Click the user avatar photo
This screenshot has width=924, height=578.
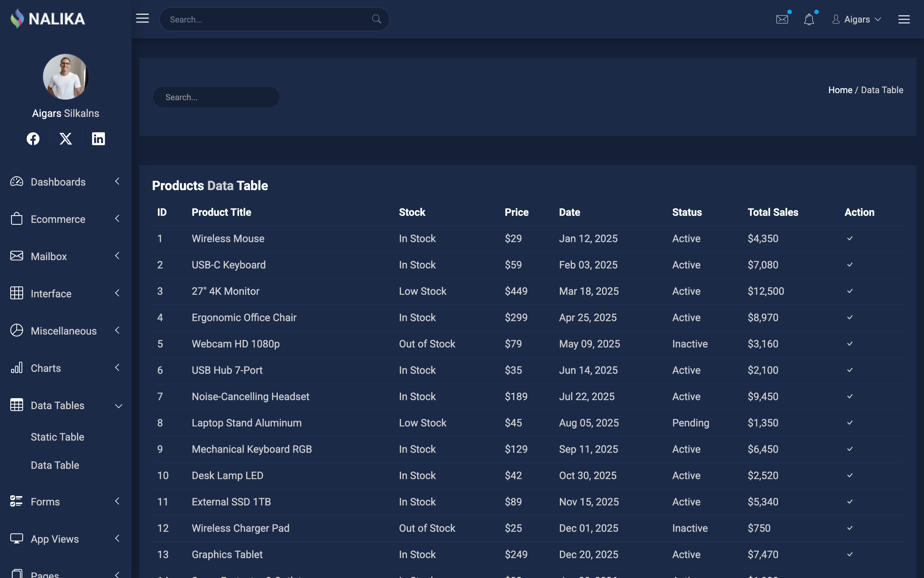(x=66, y=76)
